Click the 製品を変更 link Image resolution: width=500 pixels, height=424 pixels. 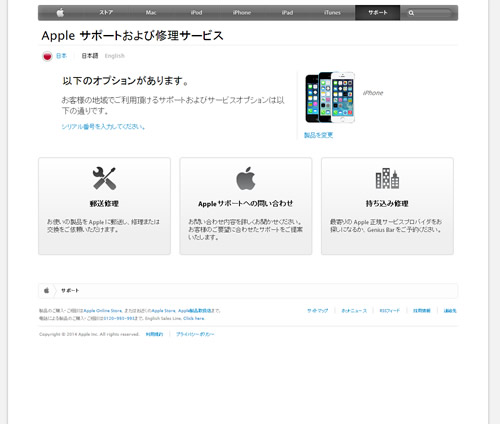point(318,135)
